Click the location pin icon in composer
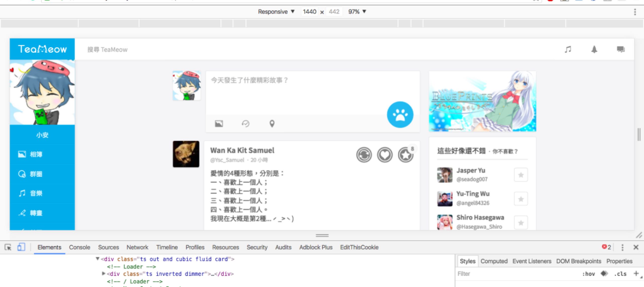Viewport: 644px width, 287px height. [x=272, y=124]
